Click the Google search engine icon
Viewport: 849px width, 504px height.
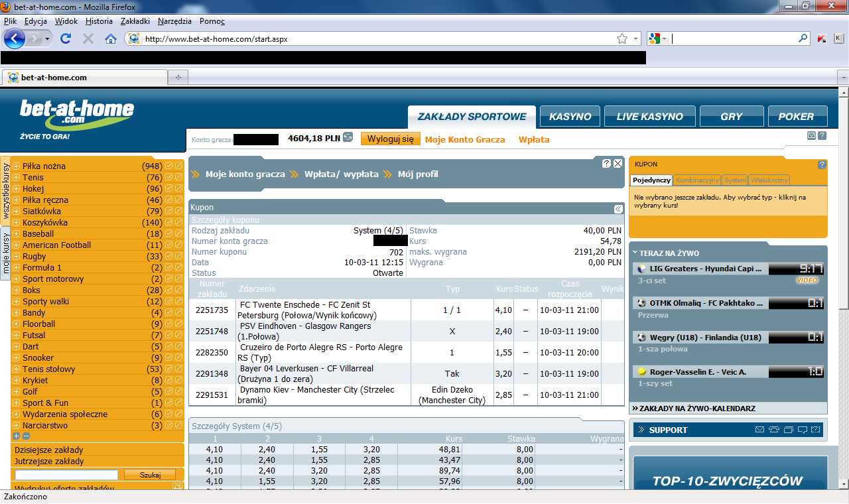coord(655,38)
